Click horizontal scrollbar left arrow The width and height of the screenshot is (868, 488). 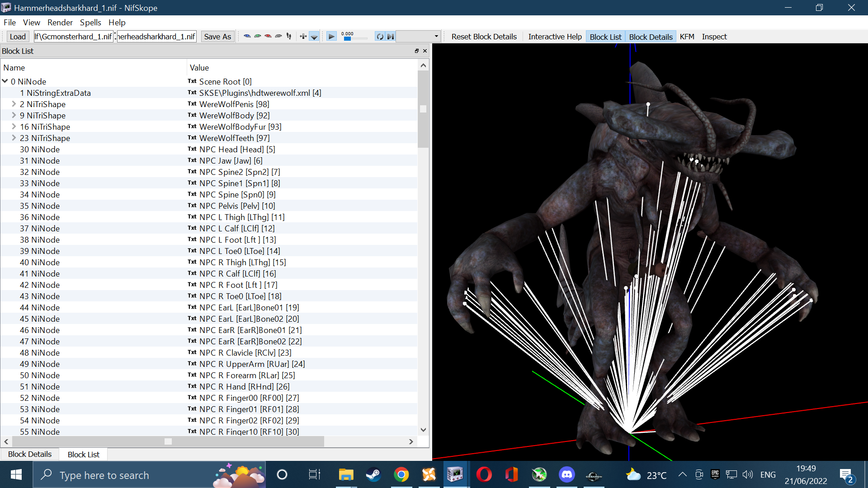(x=6, y=441)
